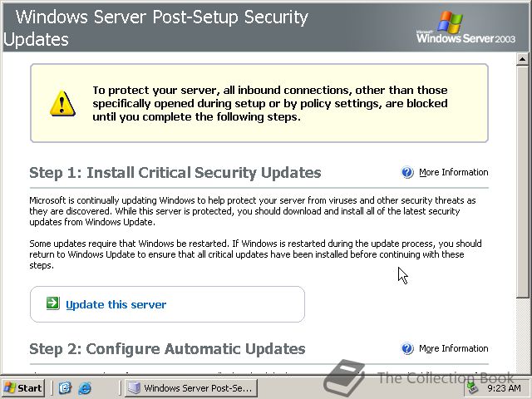Click the Update this server link
This screenshot has width=532, height=399.
116,304
